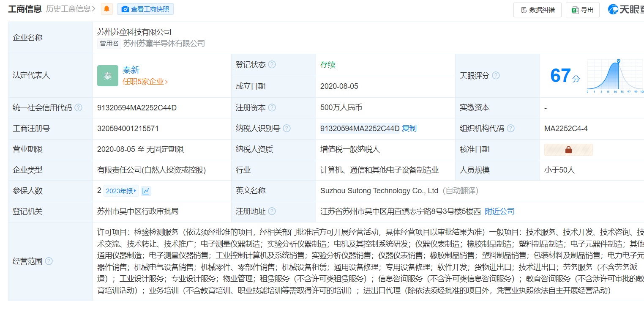Click highlighted taxpayer ID 91320594MA2252C44D
This screenshot has width=644, height=321.
[360, 129]
